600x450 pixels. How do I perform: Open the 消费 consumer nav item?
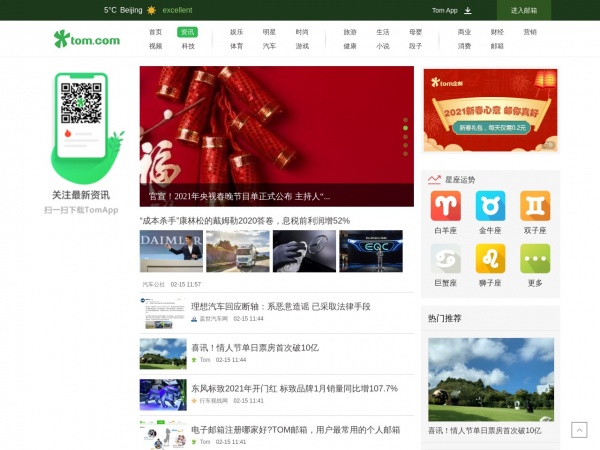tap(464, 46)
